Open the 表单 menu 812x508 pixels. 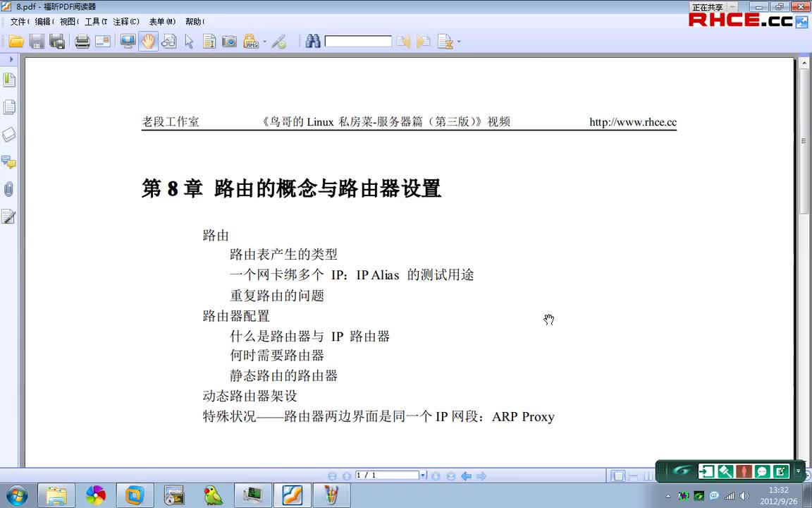(x=163, y=22)
